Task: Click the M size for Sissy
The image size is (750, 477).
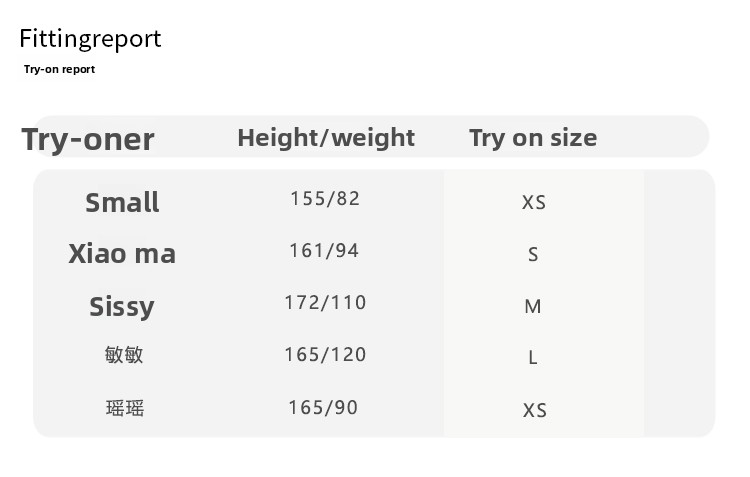Action: click(x=533, y=306)
